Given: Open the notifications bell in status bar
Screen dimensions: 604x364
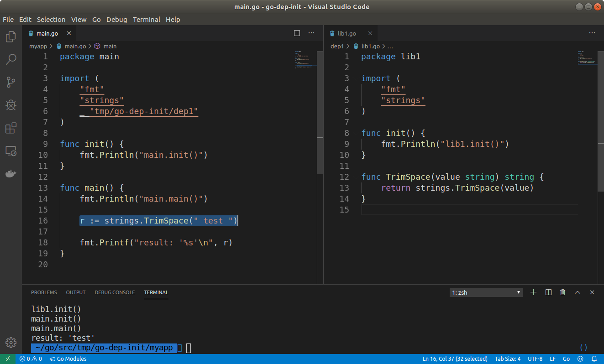Looking at the screenshot, I should pyautogui.click(x=594, y=359).
